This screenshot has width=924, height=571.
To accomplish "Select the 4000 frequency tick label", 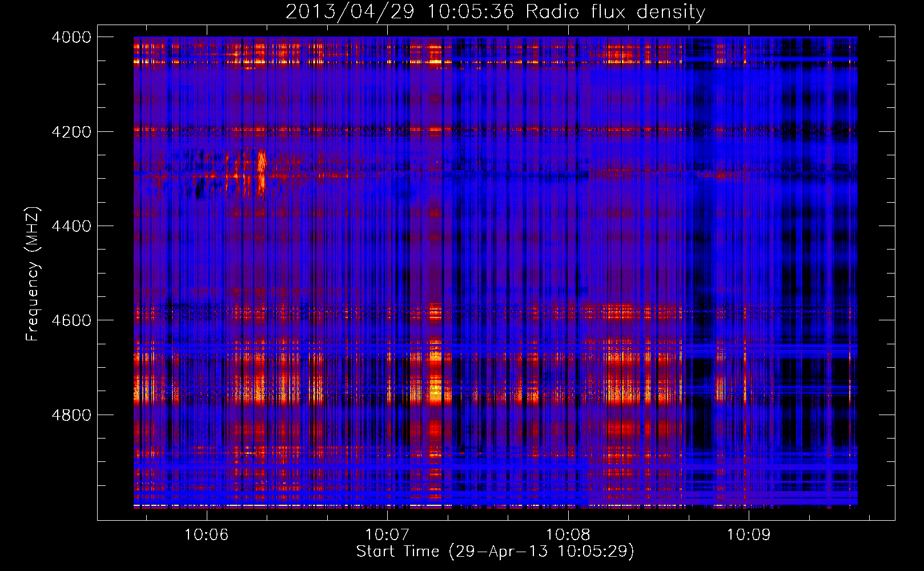I will coord(71,37).
